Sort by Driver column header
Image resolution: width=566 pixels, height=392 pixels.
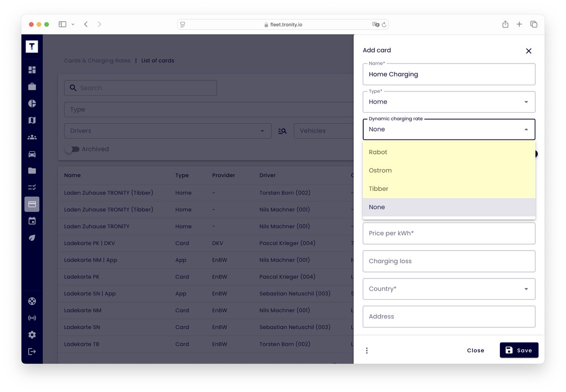pyautogui.click(x=267, y=175)
